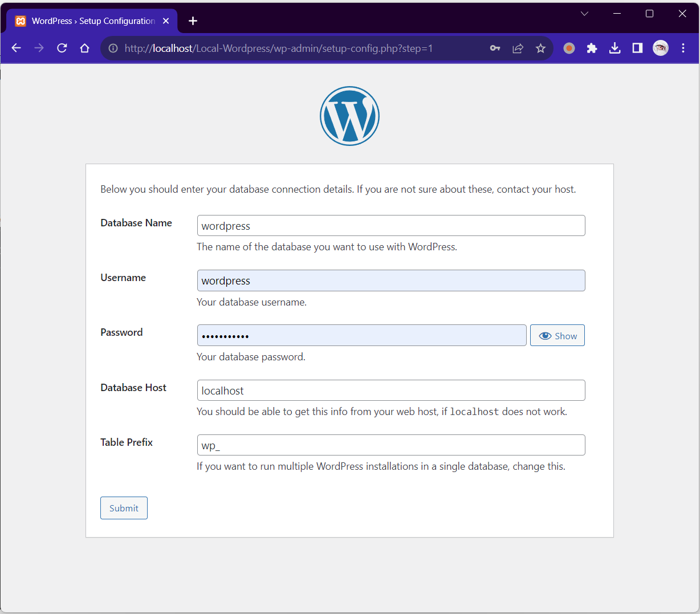This screenshot has height=614, width=700.
Task: Open the browser home page
Action: (x=84, y=48)
